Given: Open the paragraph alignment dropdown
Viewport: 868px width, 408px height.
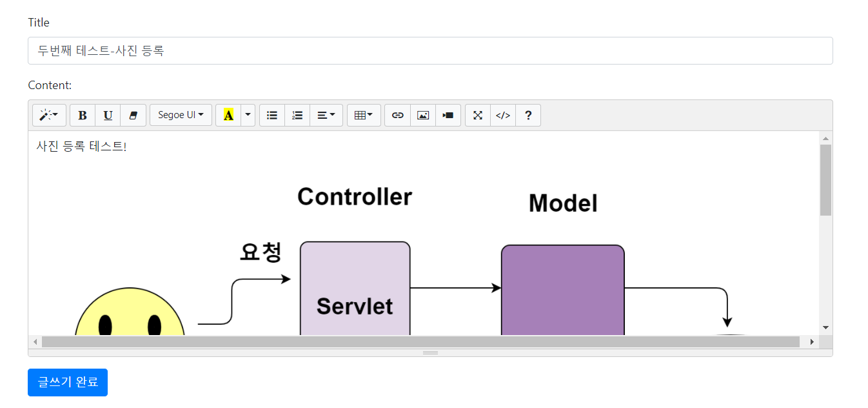Looking at the screenshot, I should (x=326, y=116).
